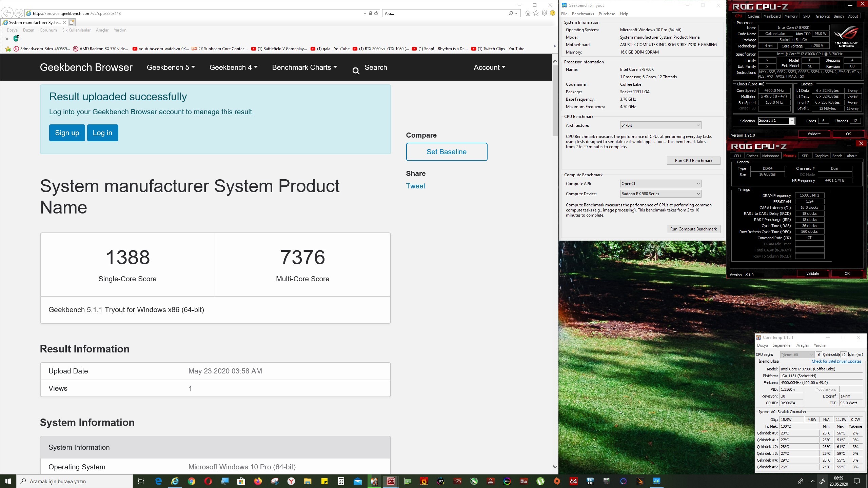This screenshot has width=868, height=488.
Task: Open Architecture 64-bit dropdown
Action: (x=660, y=125)
